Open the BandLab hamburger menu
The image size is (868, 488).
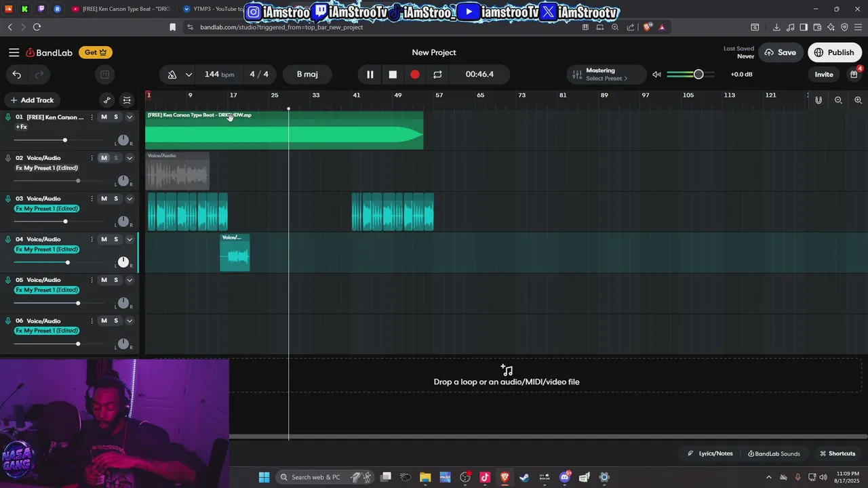tap(14, 52)
